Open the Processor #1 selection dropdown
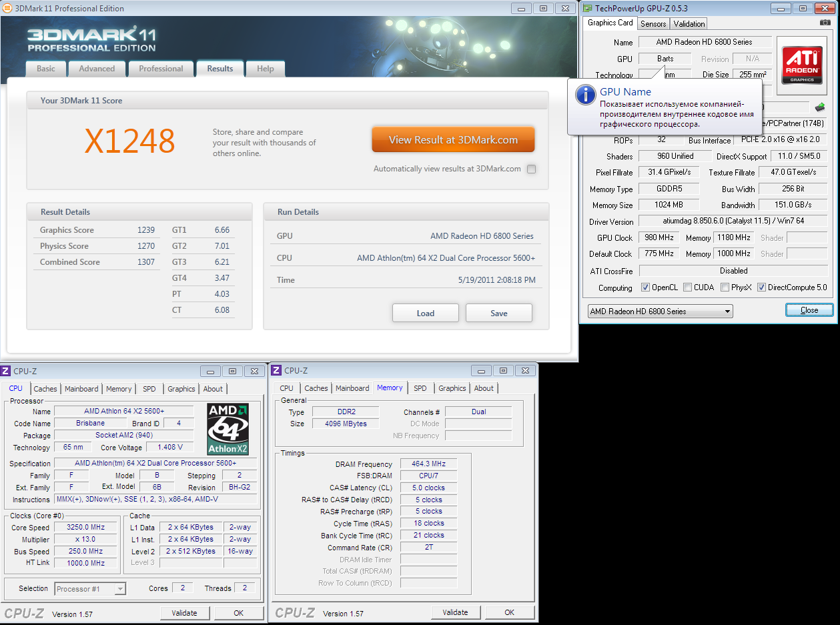The width and height of the screenshot is (840, 625). (90, 589)
